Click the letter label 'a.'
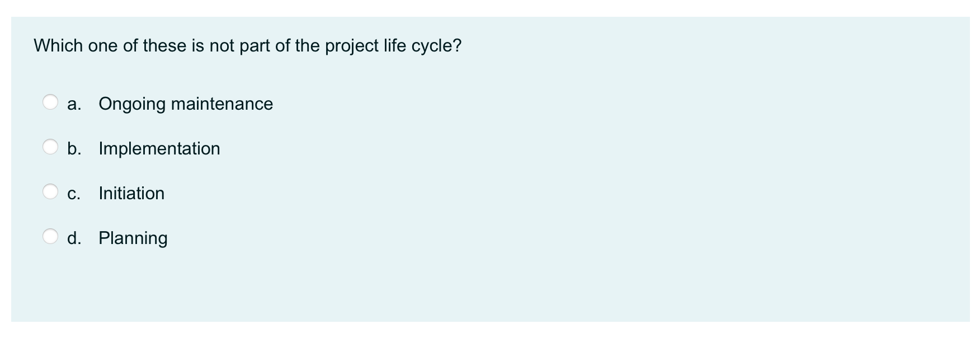This screenshot has width=980, height=347. [x=74, y=104]
